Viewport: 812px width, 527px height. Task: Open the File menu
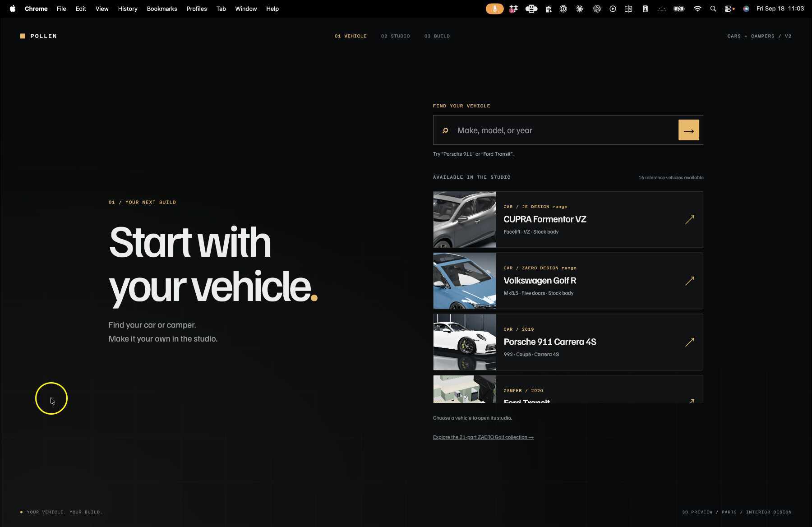pos(61,9)
